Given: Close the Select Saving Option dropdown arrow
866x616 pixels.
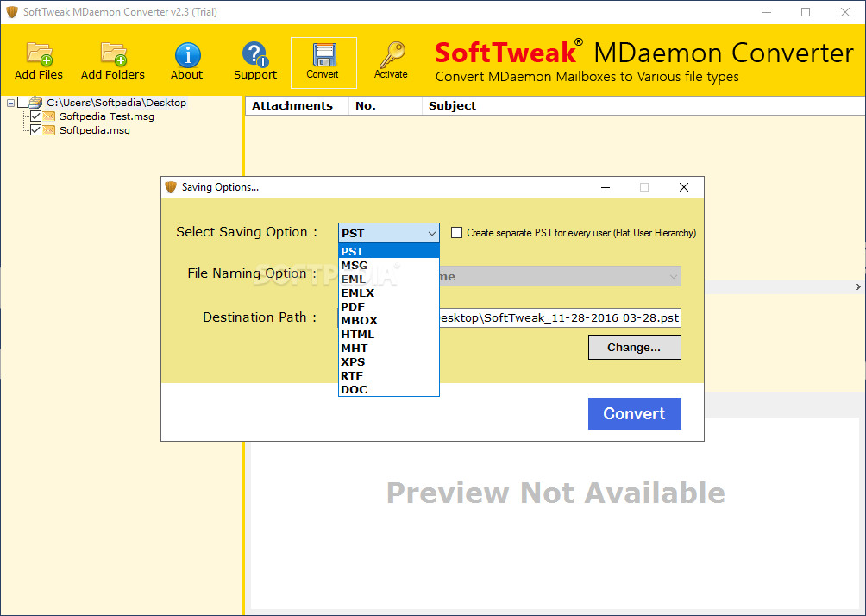Looking at the screenshot, I should (432, 233).
